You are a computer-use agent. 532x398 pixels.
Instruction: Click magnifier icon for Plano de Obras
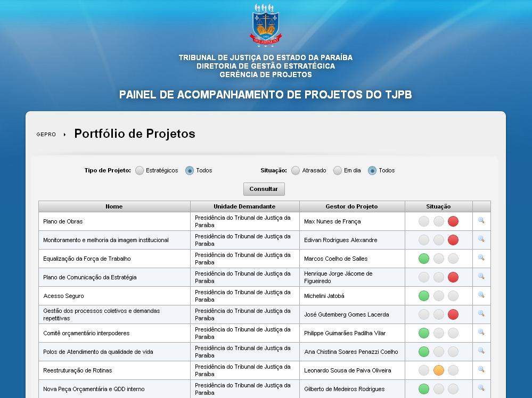[481, 221]
